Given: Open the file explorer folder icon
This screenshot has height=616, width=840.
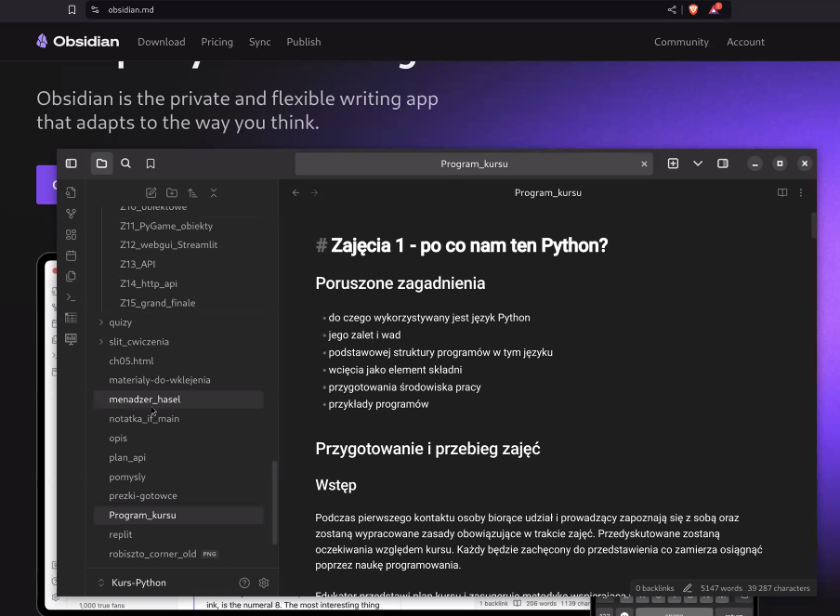Looking at the screenshot, I should point(101,164).
